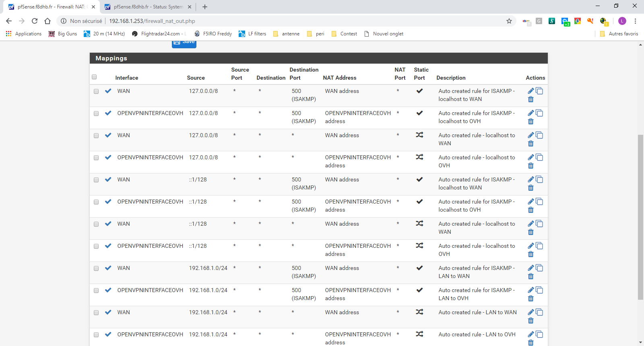
Task: Check the OPENVPNINTERFACEOVH ::1/128 ISAKMP row
Action: tap(96, 202)
